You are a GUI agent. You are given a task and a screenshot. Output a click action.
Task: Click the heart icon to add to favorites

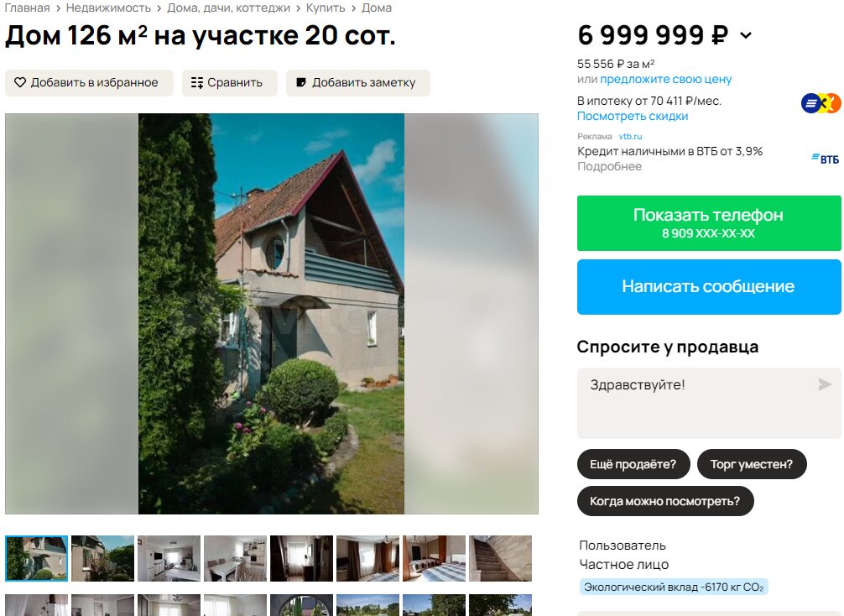pyautogui.click(x=20, y=82)
